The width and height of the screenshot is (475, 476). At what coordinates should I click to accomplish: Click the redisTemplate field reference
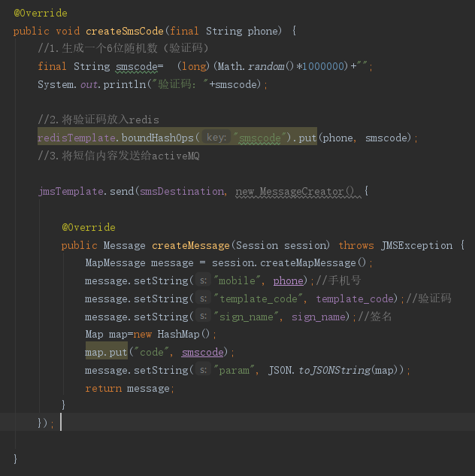77,138
